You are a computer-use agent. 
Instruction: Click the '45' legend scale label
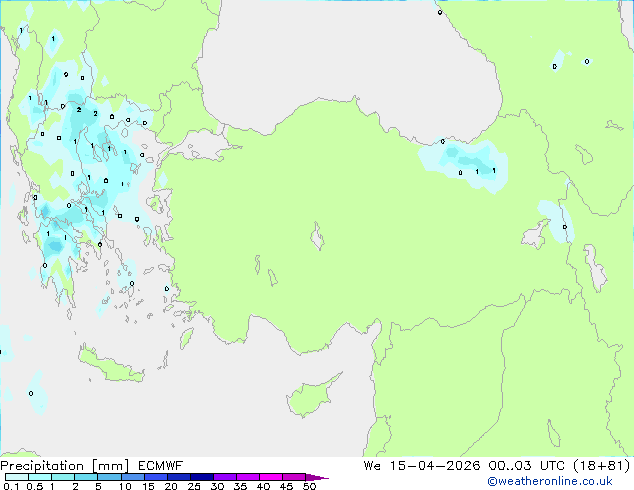click(286, 486)
